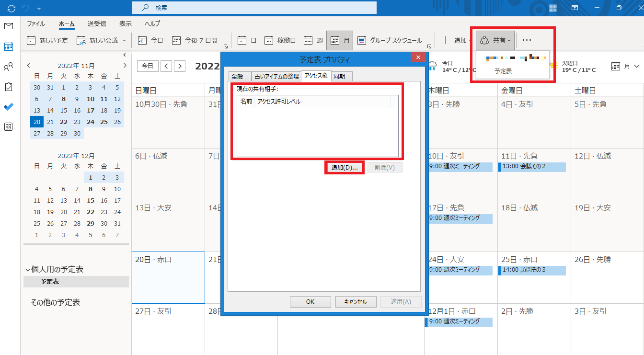
Task: Open the Mail module in sidebar
Action: coord(9,26)
